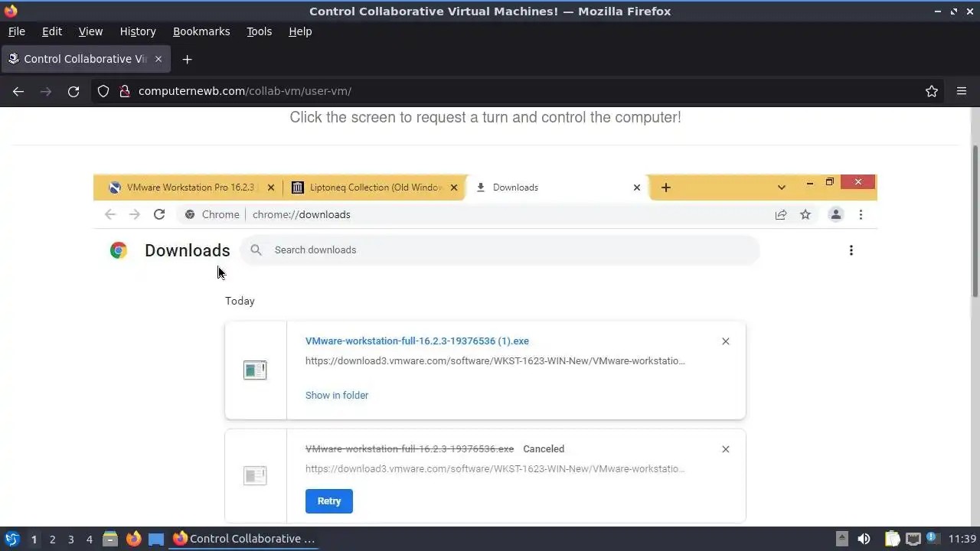Open Downloads page more actions menu

point(851,250)
